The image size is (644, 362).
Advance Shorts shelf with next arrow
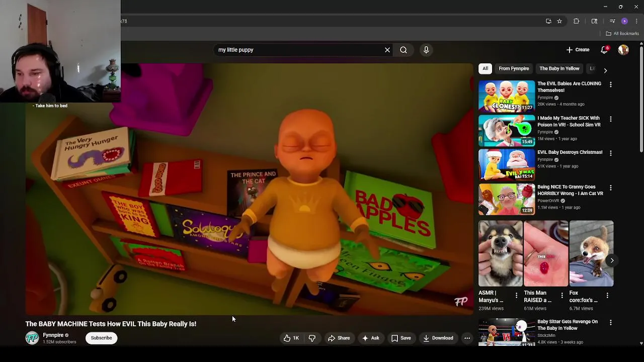(612, 260)
